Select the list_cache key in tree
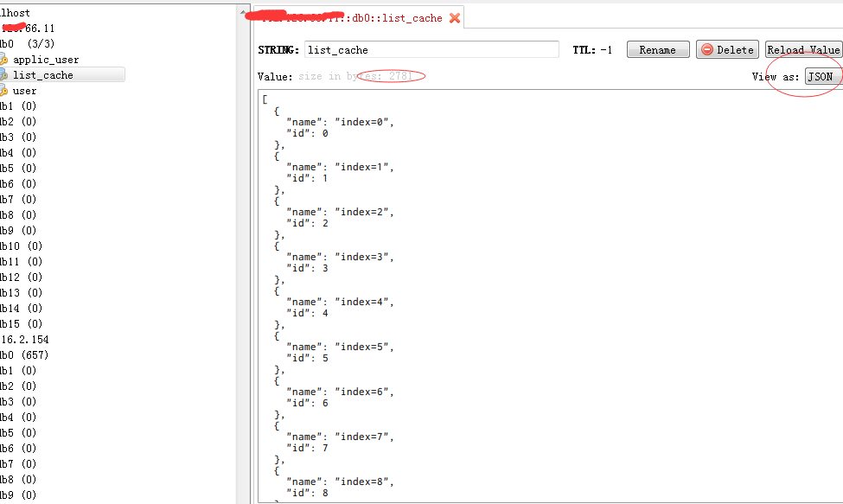 43,74
